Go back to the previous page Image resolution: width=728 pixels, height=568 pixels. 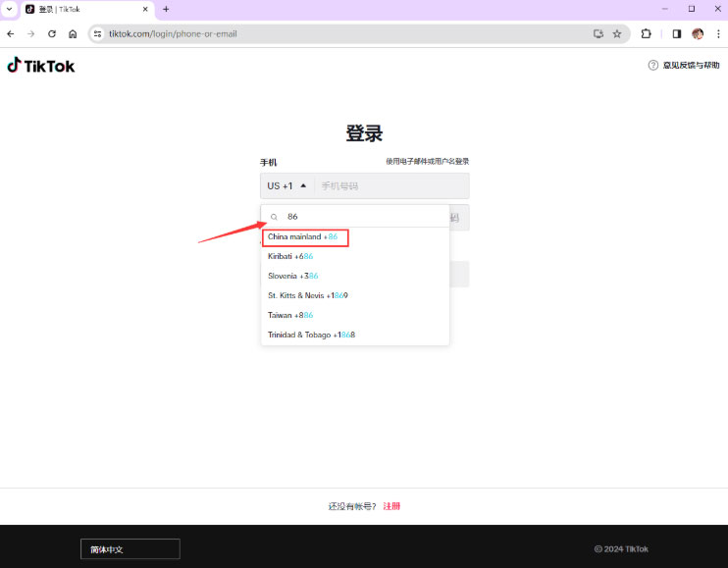tap(11, 34)
